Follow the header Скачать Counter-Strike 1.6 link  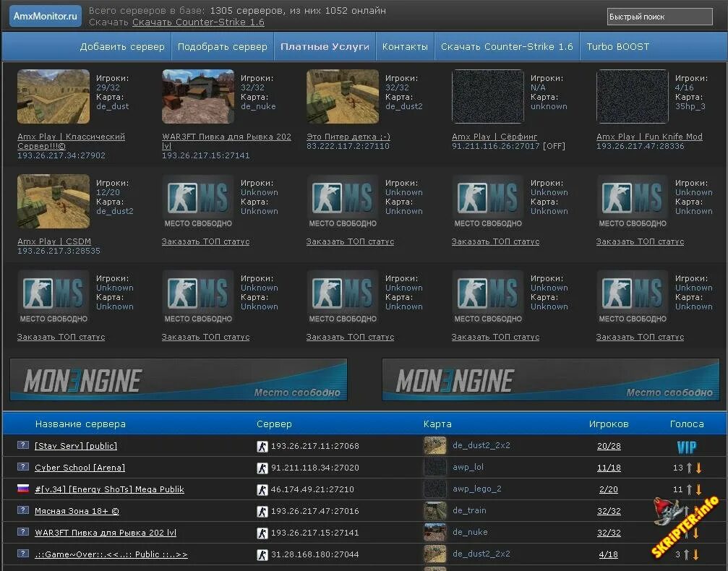[198, 22]
